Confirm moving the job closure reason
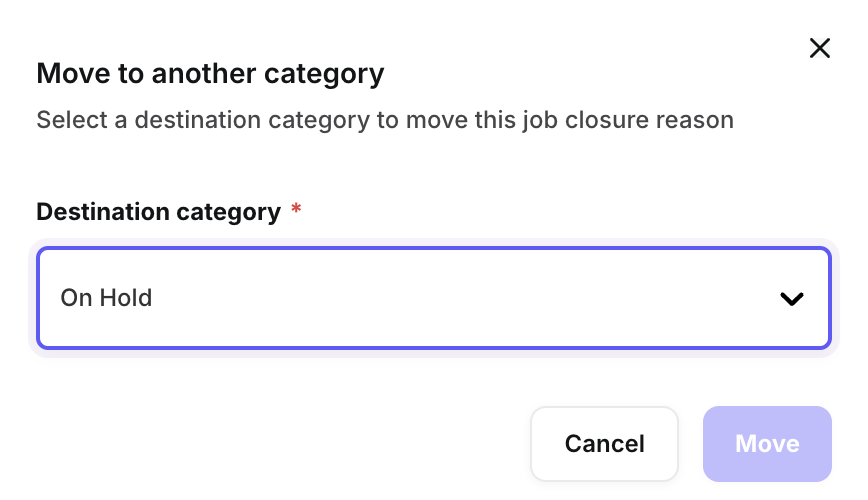868x500 pixels. click(767, 444)
